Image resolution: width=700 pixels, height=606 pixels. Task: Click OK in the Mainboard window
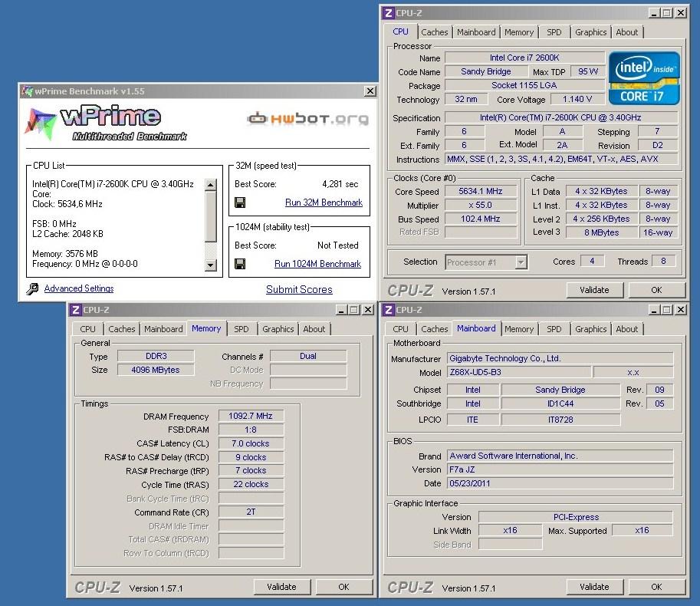[656, 587]
